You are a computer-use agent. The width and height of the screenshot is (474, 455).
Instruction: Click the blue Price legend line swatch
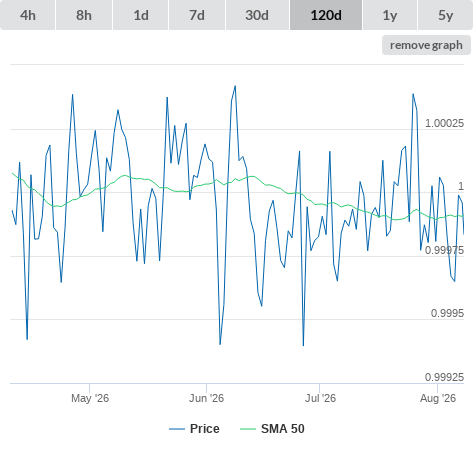click(177, 429)
